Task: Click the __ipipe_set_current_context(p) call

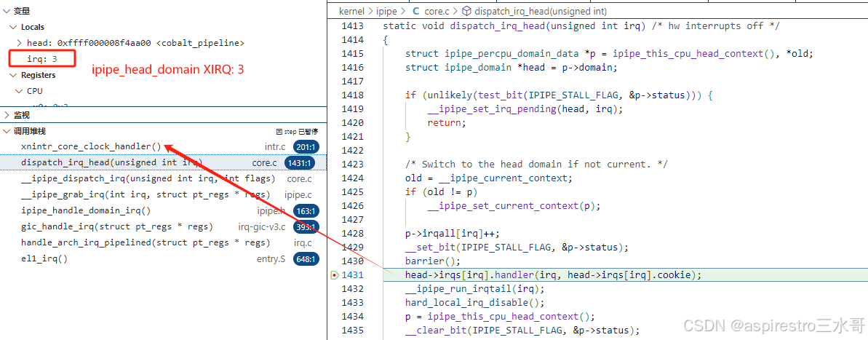Action: [x=514, y=206]
